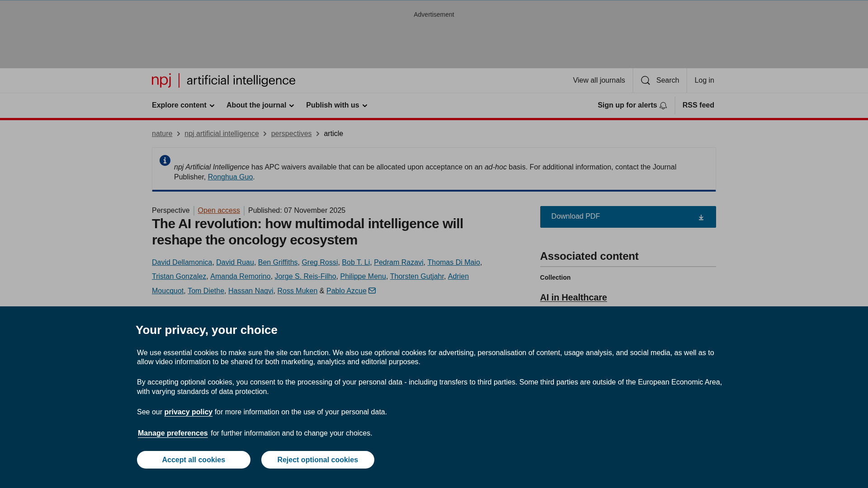
Task: Reject optional cookies
Action: point(317,460)
